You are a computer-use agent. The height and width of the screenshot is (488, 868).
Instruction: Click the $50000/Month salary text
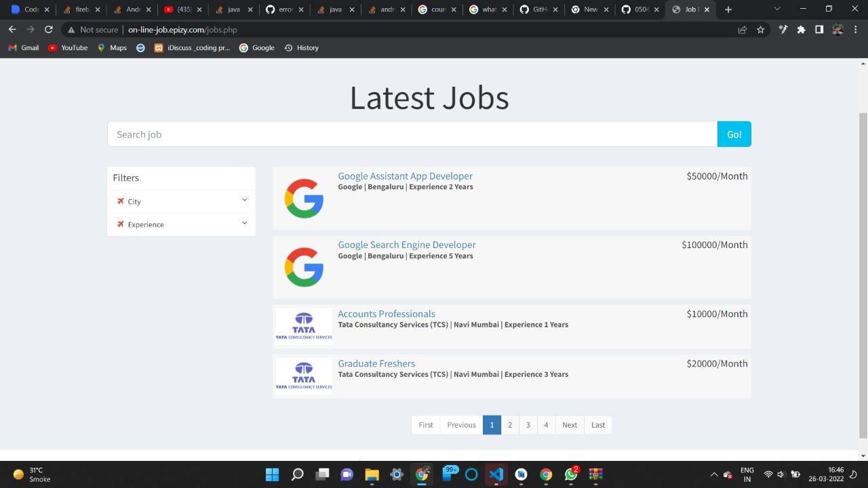tap(717, 176)
